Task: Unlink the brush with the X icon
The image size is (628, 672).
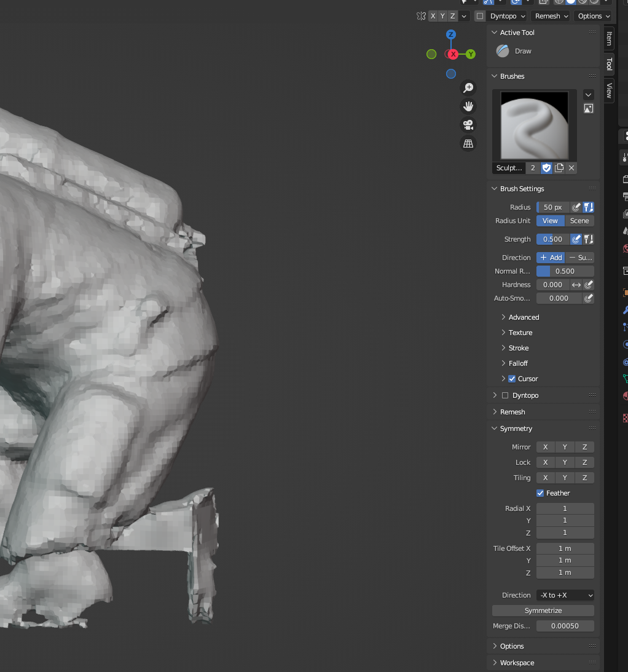Action: pos(571,168)
